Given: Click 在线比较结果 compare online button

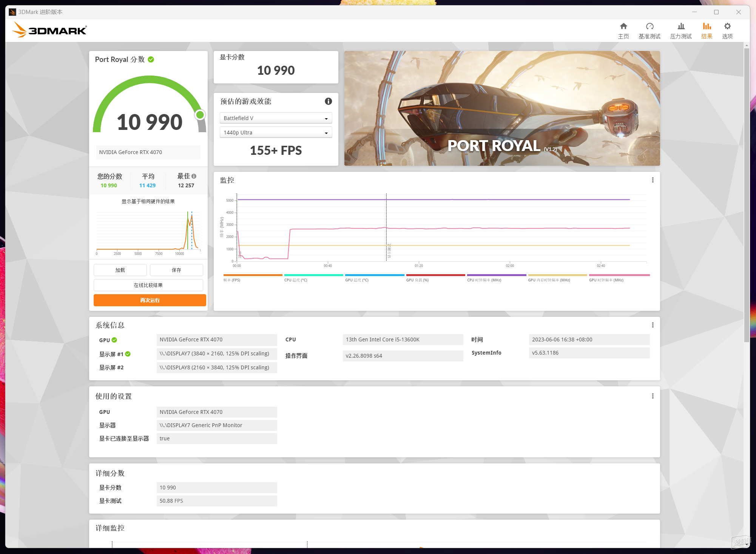Looking at the screenshot, I should (x=148, y=285).
